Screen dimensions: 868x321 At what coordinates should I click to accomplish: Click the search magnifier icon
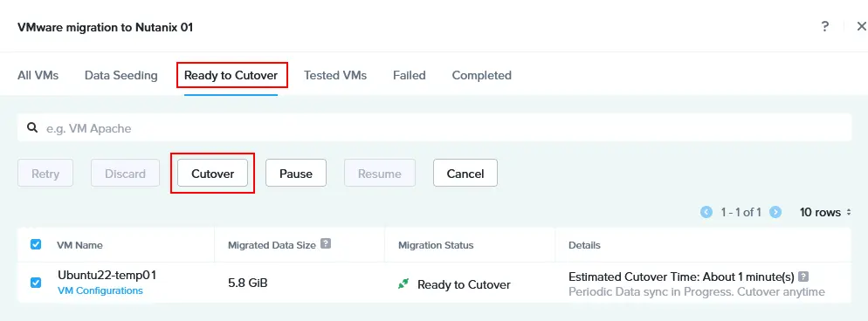click(x=32, y=128)
